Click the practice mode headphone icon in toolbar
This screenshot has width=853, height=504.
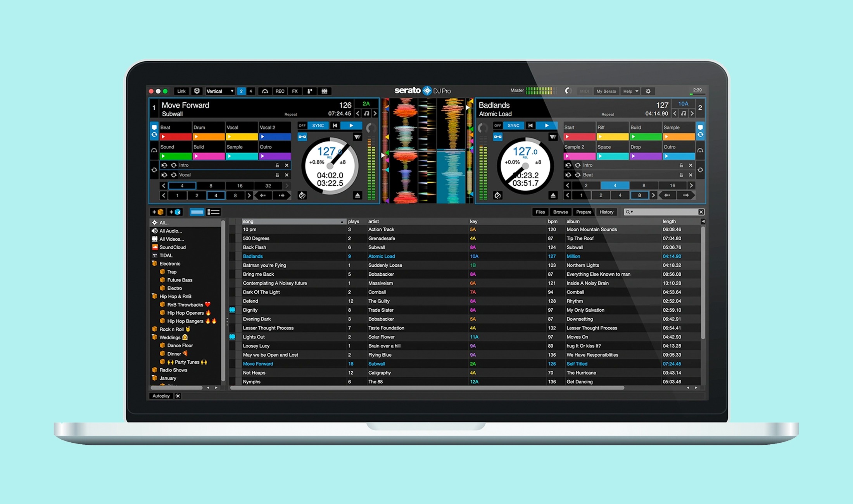coord(265,91)
